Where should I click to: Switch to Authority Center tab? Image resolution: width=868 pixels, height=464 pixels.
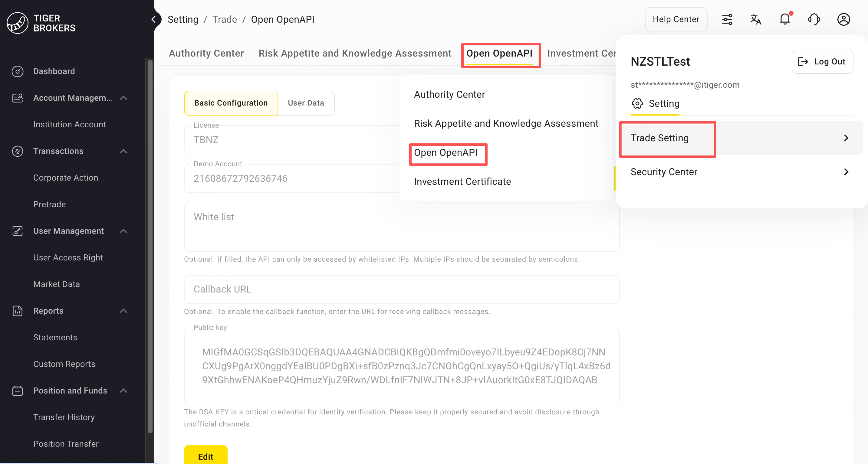(206, 53)
